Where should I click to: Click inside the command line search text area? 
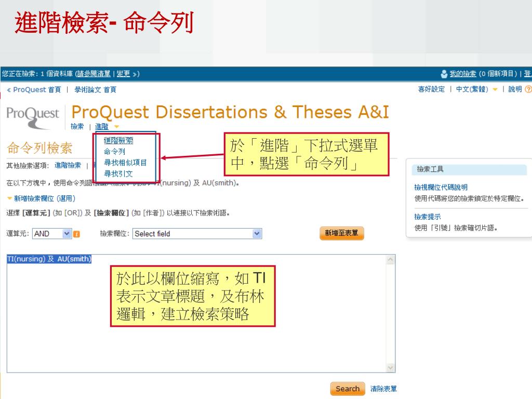click(x=196, y=313)
